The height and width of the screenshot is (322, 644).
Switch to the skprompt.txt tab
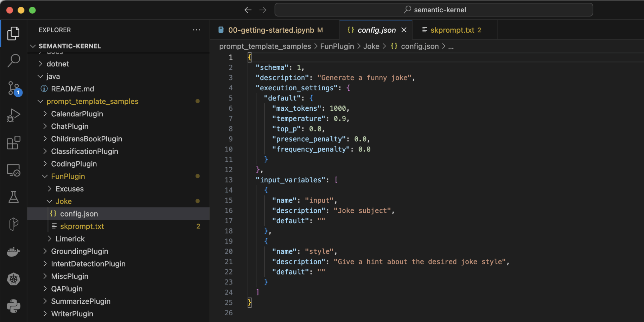452,30
